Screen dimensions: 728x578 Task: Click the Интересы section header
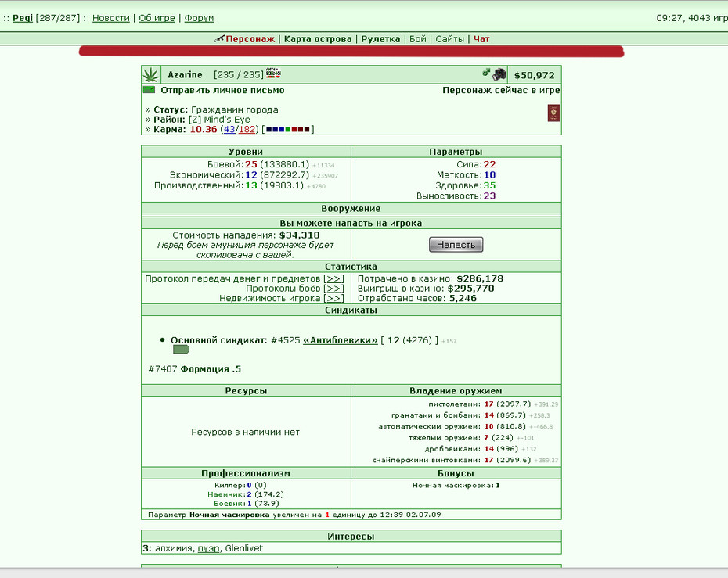(x=351, y=537)
